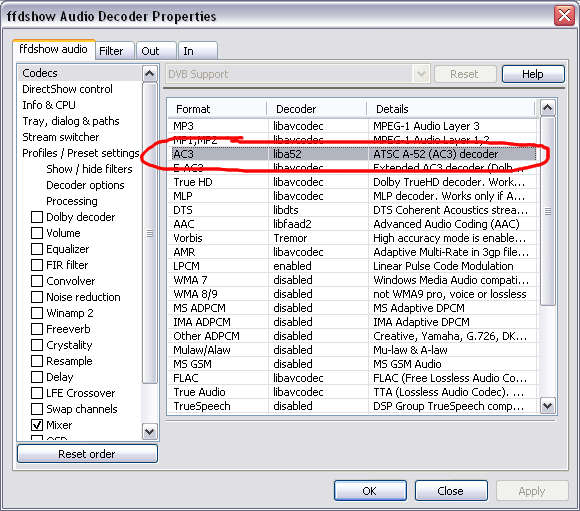This screenshot has height=511, width=580.
Task: Open the Processing page
Action: coord(72,201)
